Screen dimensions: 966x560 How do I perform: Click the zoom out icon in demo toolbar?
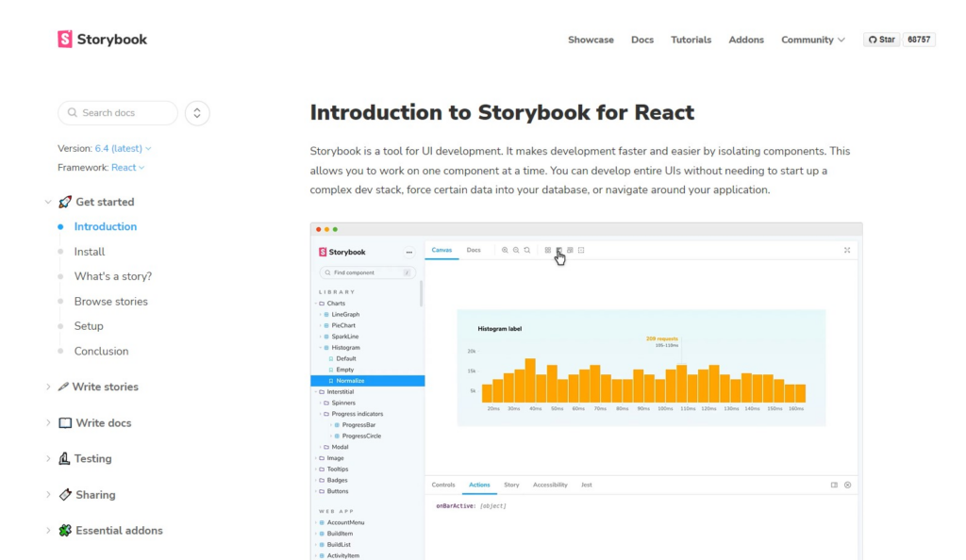pos(516,250)
